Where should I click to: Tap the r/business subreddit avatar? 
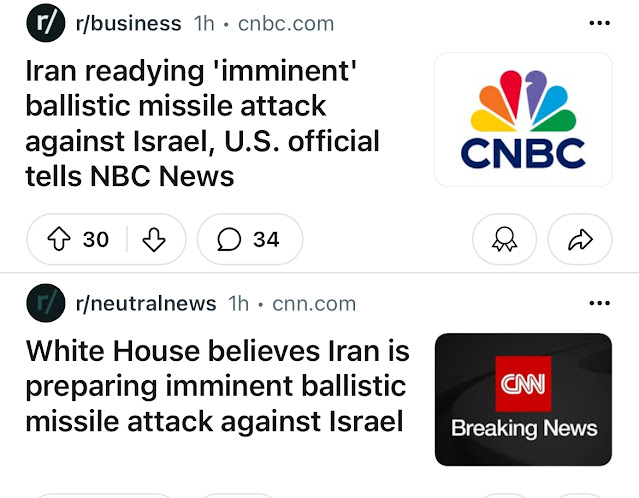point(44,22)
